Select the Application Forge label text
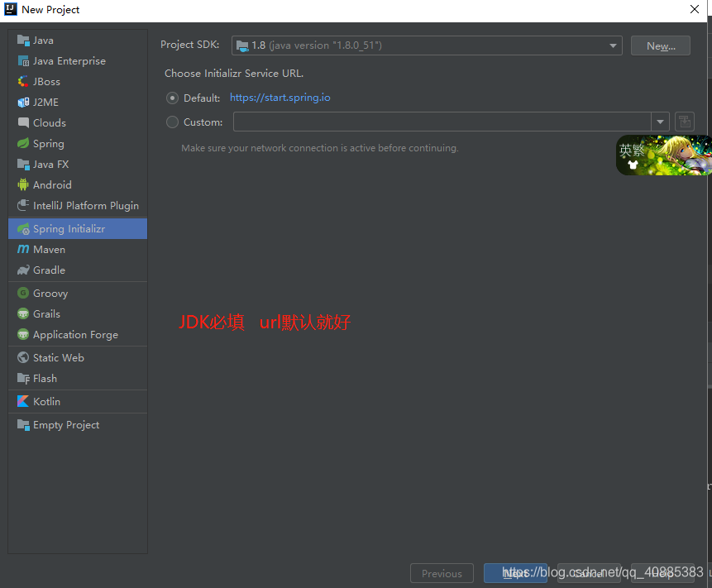Viewport: 712px width, 588px height. 75,335
